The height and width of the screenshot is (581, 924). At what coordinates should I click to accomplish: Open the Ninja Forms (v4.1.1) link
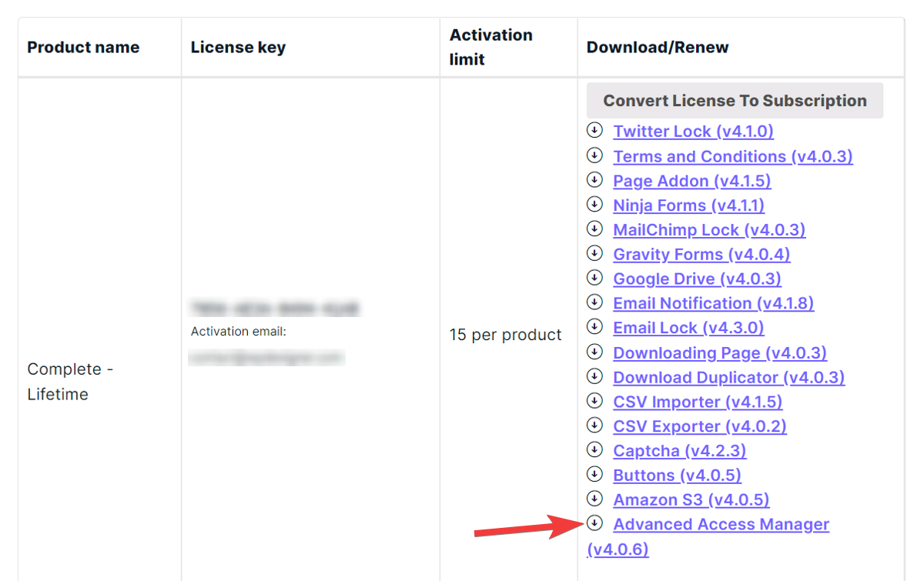688,205
